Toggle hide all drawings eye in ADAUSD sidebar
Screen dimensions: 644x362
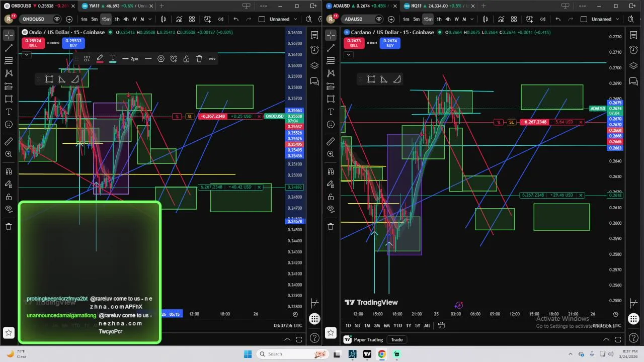point(331,209)
